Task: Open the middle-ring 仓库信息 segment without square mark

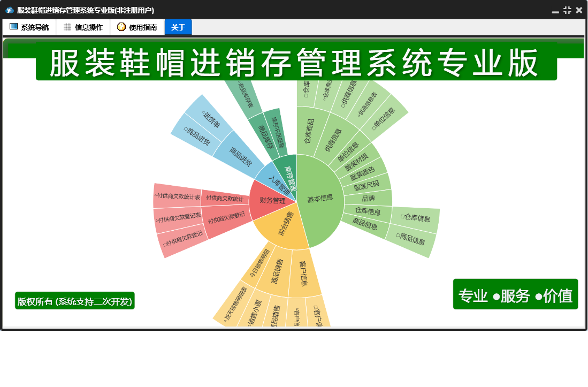Action: tap(368, 211)
